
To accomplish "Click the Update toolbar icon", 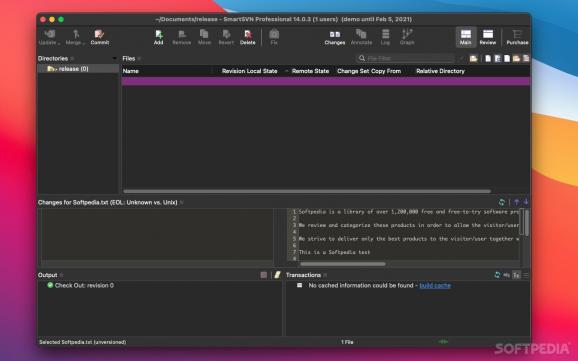I will pos(49,37).
